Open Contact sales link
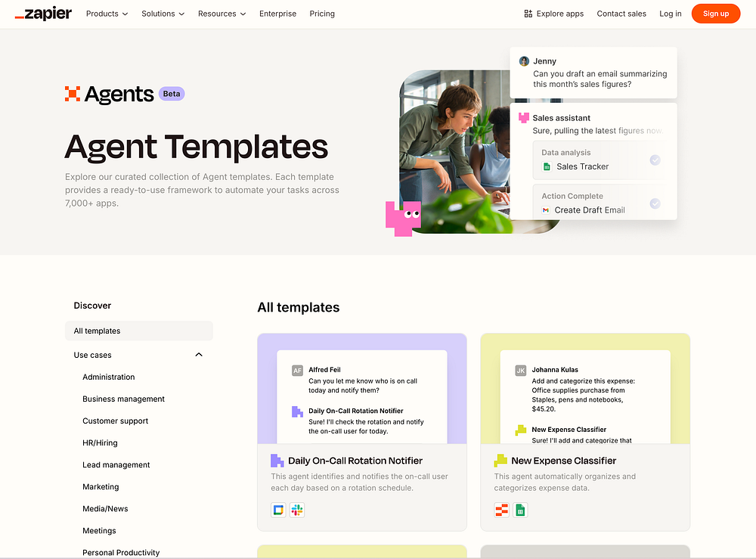Image resolution: width=756 pixels, height=559 pixels. click(x=621, y=14)
